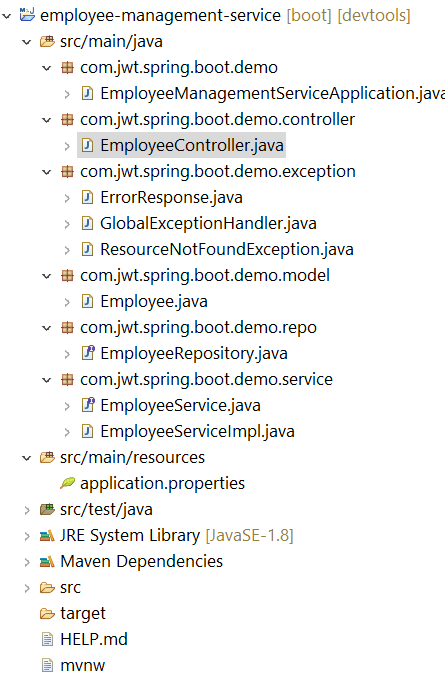
Task: Select the Maven Dependencies label
Action: [x=142, y=562]
